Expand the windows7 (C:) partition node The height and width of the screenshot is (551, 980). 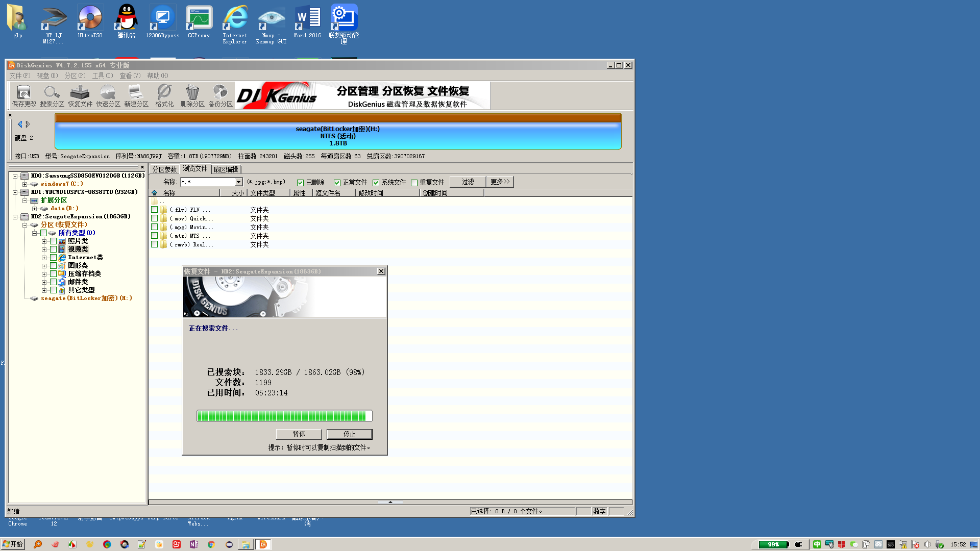pyautogui.click(x=24, y=184)
